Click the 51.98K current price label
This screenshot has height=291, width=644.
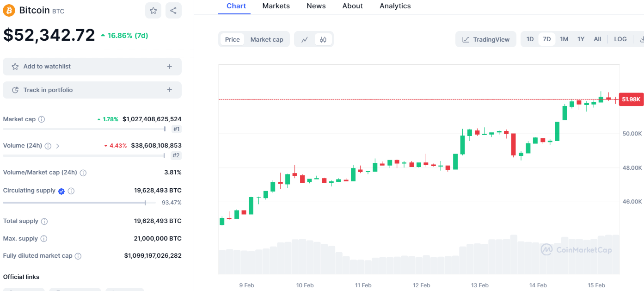point(631,99)
